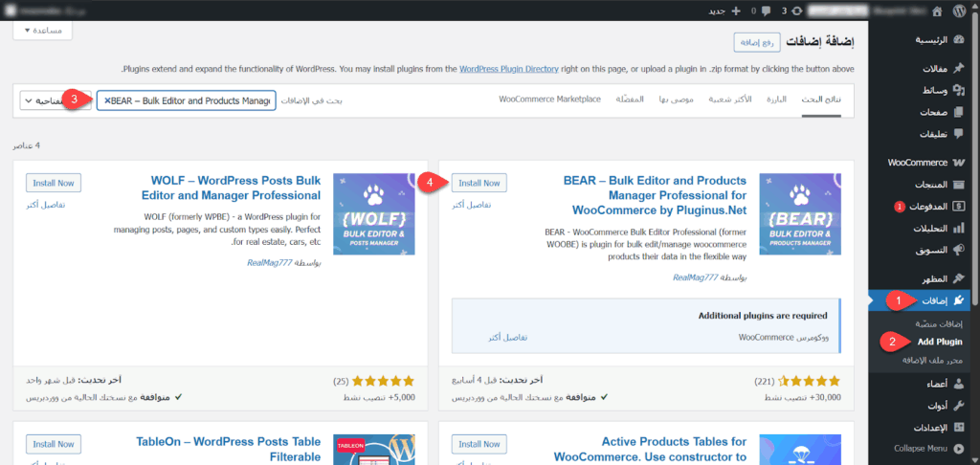Open Tools (أدوات) wrench icon

tap(959, 406)
